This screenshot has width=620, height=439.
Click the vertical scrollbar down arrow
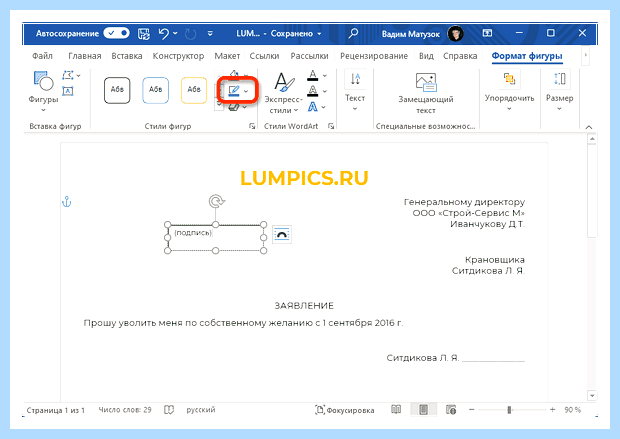[x=592, y=395]
